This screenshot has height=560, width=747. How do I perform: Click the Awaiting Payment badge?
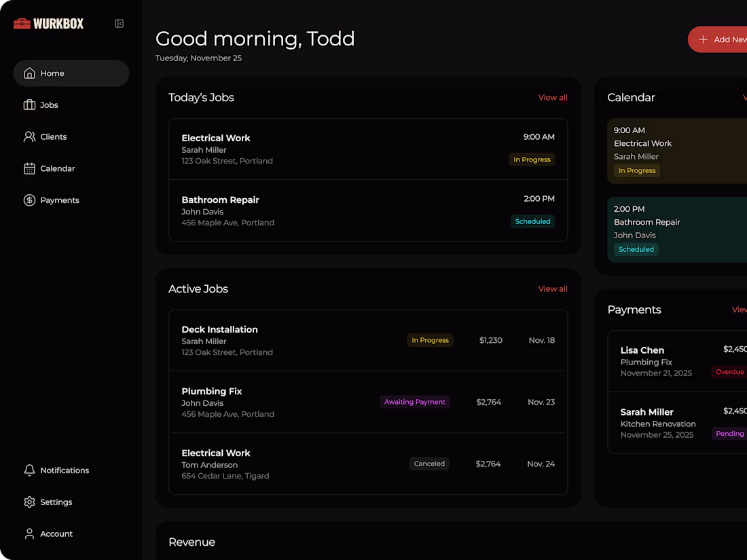pyautogui.click(x=414, y=402)
